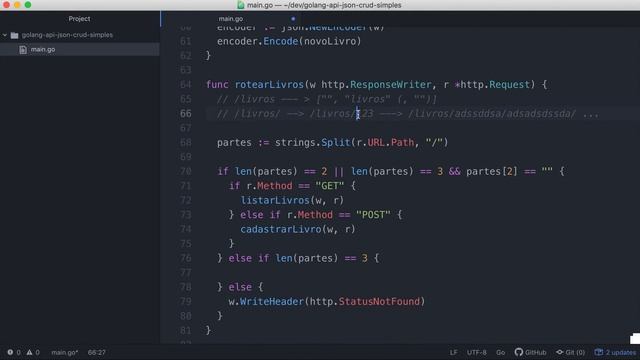Select main.go file icon in tree
Image resolution: width=640 pixels, height=360 pixels.
point(23,49)
